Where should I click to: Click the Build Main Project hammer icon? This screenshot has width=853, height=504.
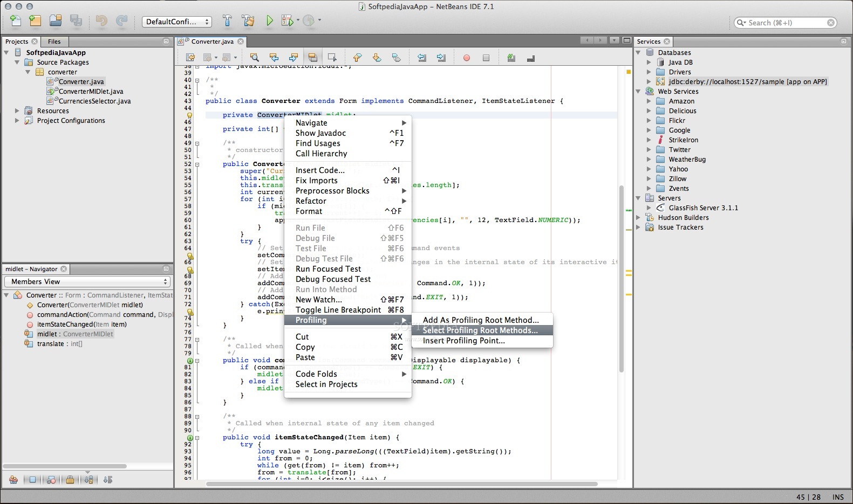[x=227, y=21]
